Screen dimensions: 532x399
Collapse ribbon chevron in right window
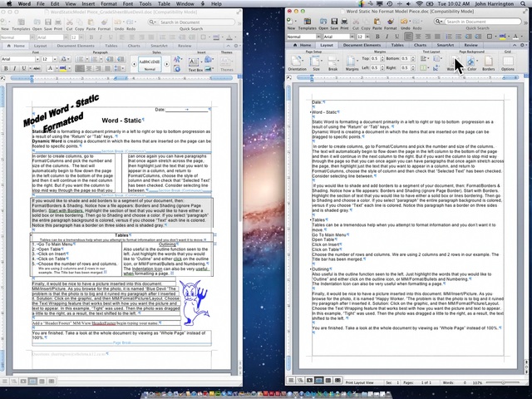515,45
